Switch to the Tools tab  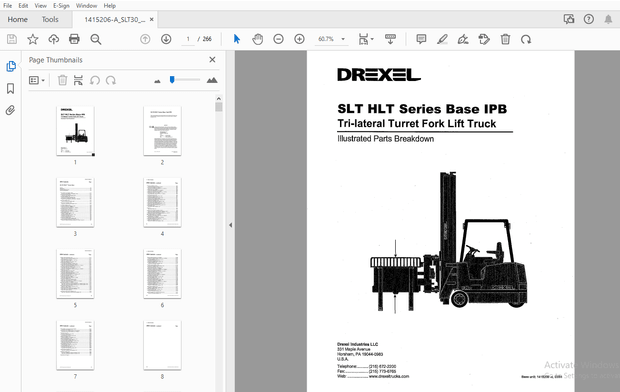(x=50, y=19)
